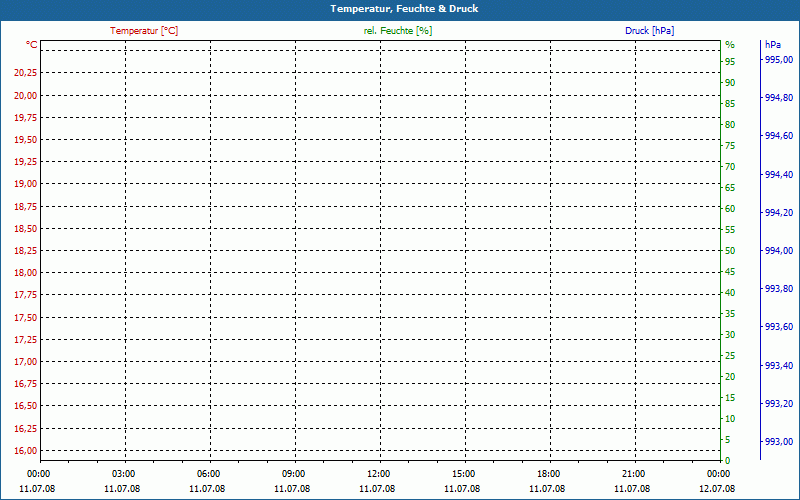Click pressure axis value 994,60
This screenshot has width=800, height=500.
click(x=779, y=136)
